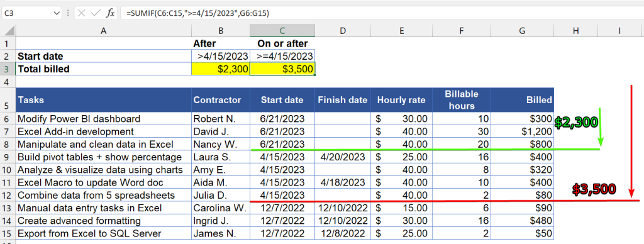Click the Enter checkmark formula bar icon
Viewport: 644px width, 244px height.
click(96, 13)
